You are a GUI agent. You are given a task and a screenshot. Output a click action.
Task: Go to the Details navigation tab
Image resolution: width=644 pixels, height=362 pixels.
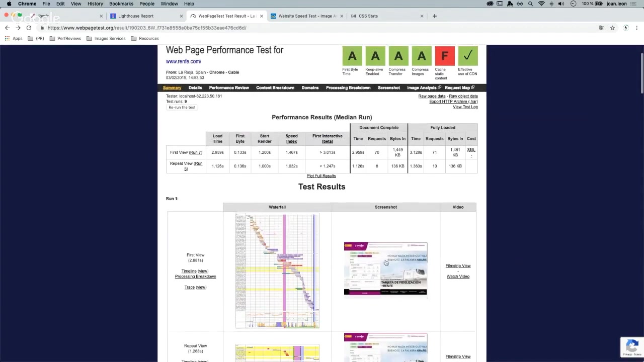195,87
